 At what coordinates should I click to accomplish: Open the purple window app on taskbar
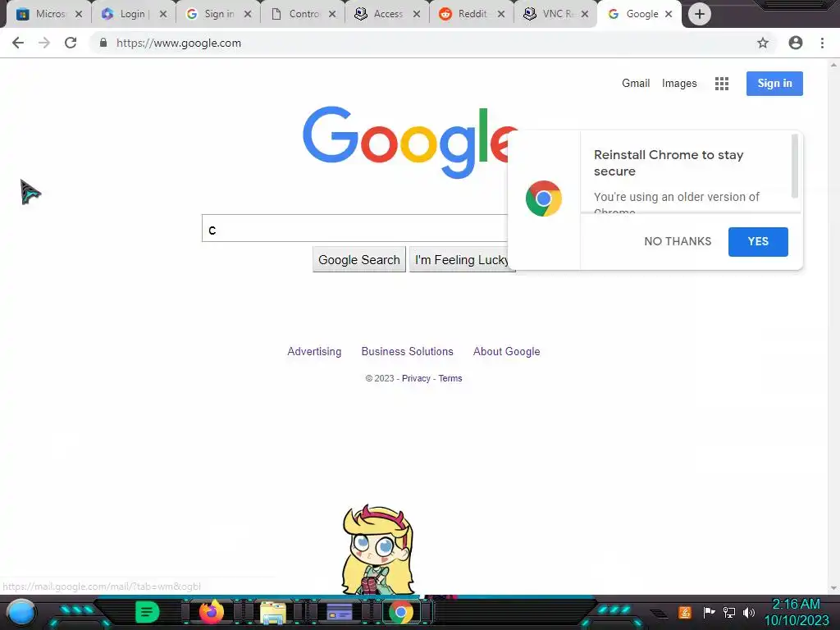pos(339,612)
